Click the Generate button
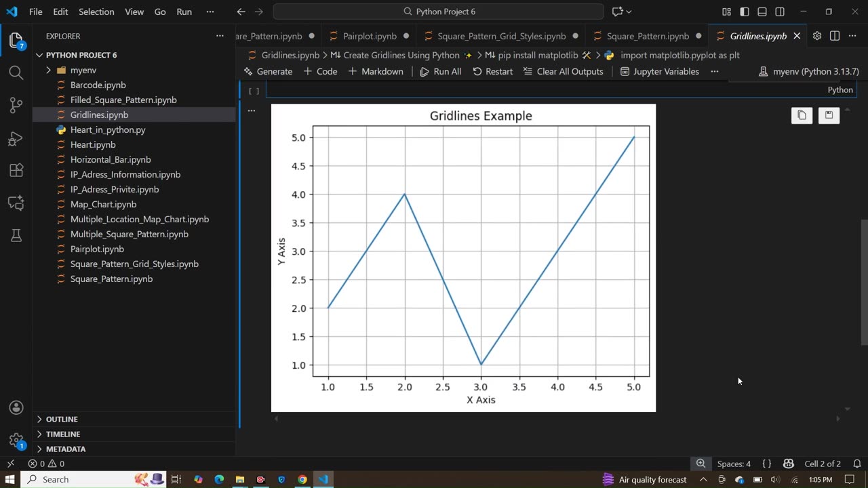The width and height of the screenshot is (868, 488). 268,71
